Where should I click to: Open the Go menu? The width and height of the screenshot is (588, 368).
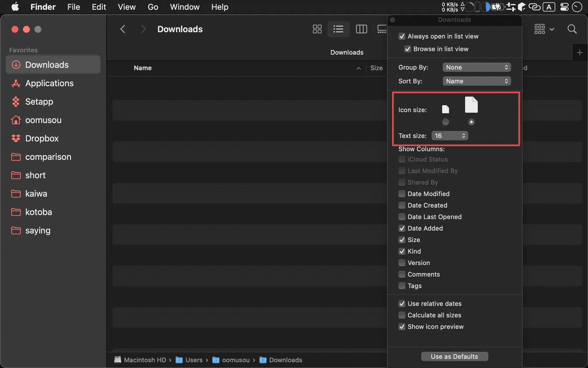[153, 7]
